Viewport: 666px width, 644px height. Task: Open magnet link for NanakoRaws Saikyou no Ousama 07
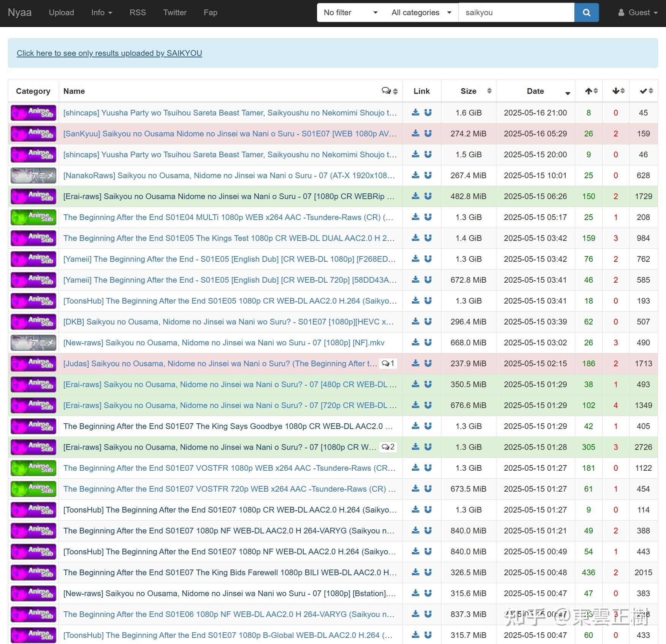click(428, 175)
